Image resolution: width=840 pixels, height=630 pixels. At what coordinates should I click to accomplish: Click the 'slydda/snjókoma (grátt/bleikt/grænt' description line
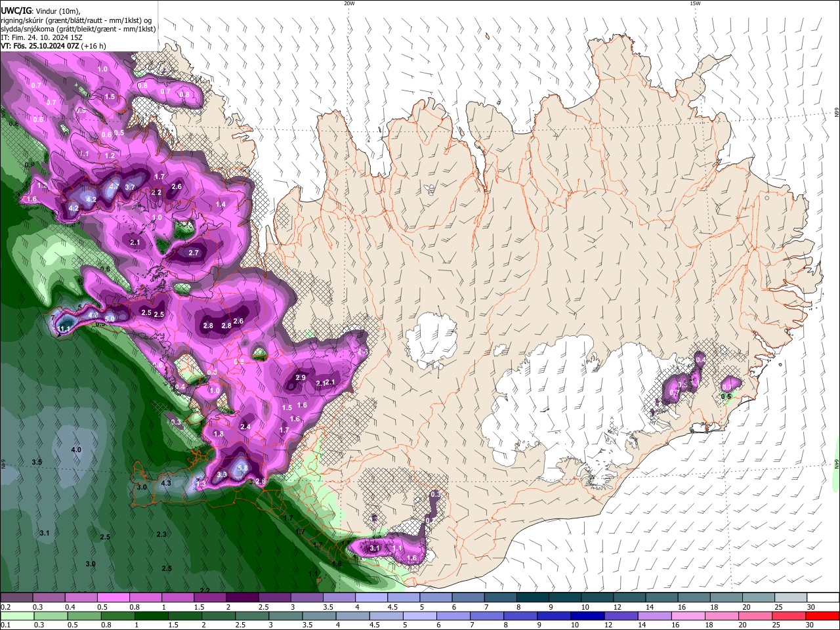coord(78,29)
